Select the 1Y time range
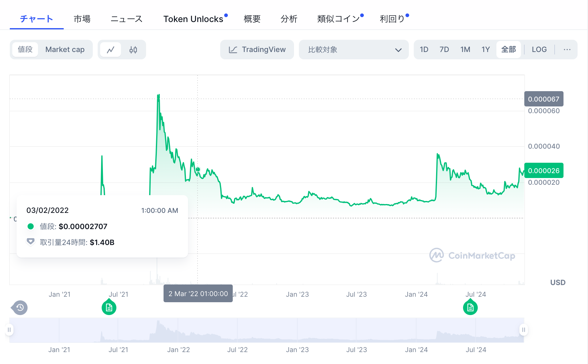This screenshot has width=588, height=364. point(485,50)
